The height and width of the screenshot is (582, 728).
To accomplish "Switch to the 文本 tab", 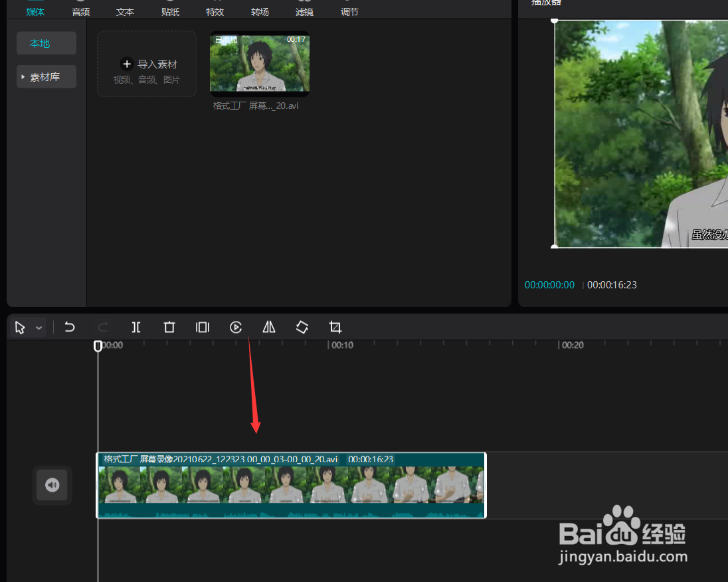I will point(125,11).
